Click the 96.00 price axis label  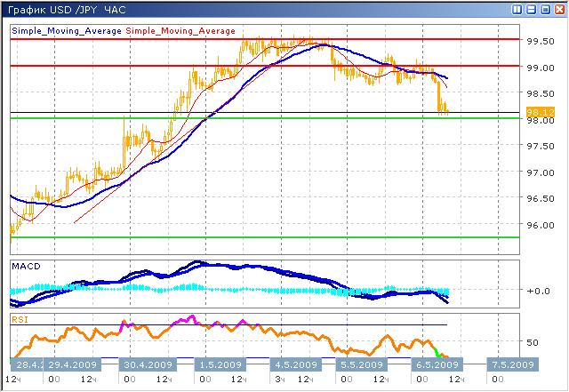(x=537, y=225)
